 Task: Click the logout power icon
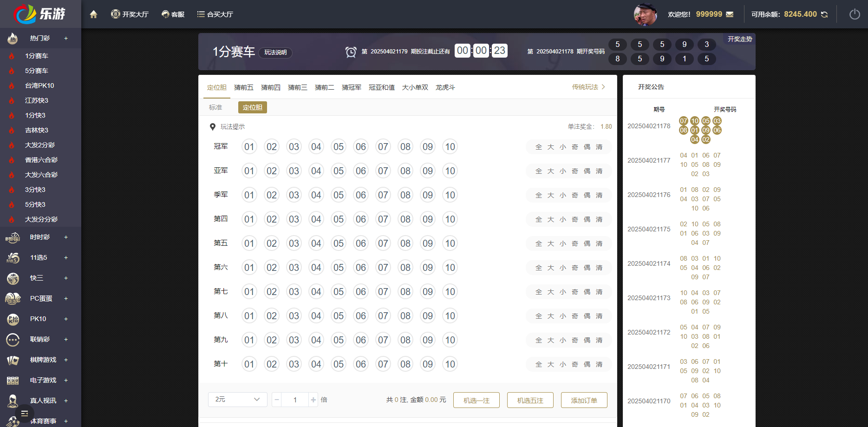[x=855, y=14]
